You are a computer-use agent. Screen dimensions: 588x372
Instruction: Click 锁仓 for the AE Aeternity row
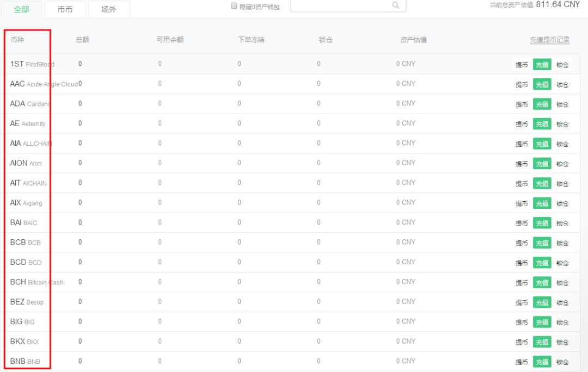562,124
